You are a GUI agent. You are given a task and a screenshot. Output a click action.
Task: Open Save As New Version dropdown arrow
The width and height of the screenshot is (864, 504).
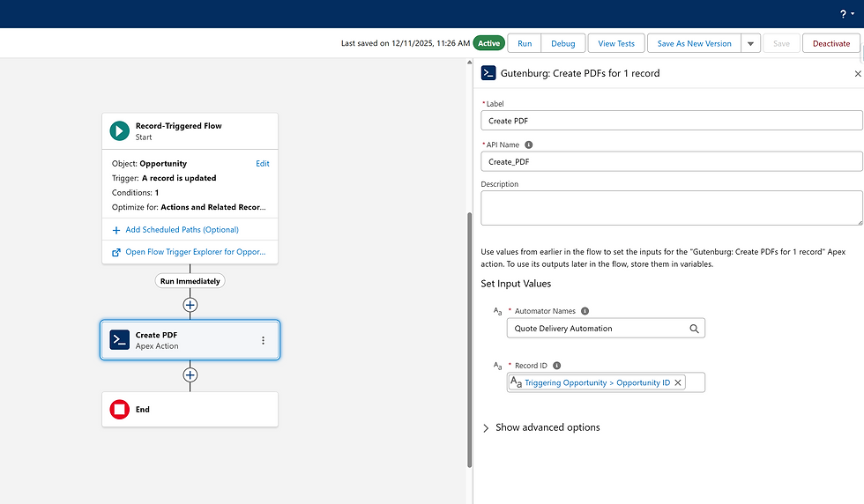[x=750, y=43]
